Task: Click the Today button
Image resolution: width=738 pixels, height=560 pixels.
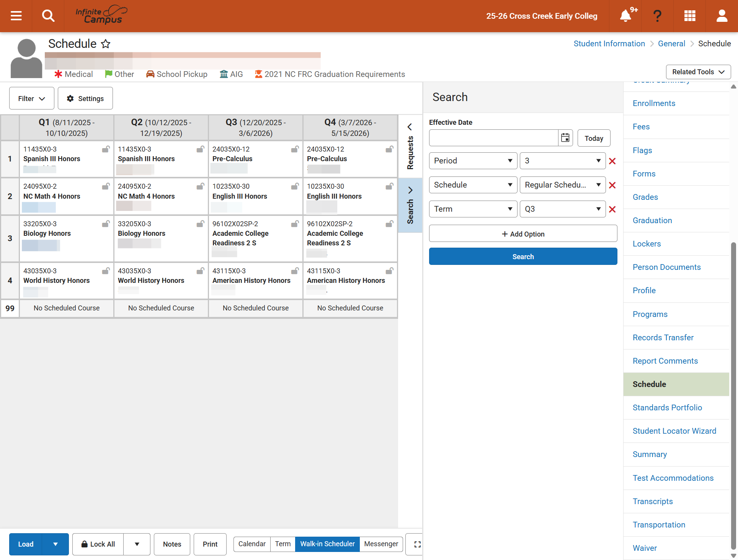Action: 594,138
